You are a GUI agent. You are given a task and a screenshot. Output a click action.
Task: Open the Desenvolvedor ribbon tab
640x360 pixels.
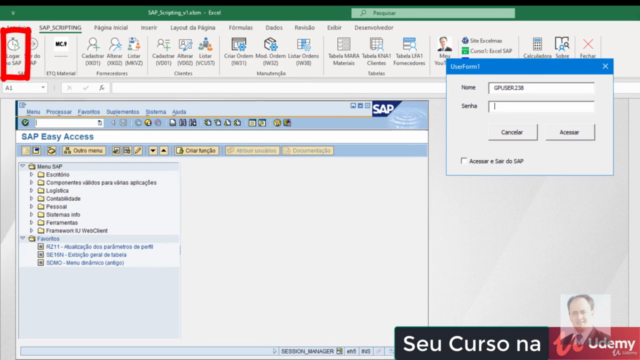click(x=374, y=28)
